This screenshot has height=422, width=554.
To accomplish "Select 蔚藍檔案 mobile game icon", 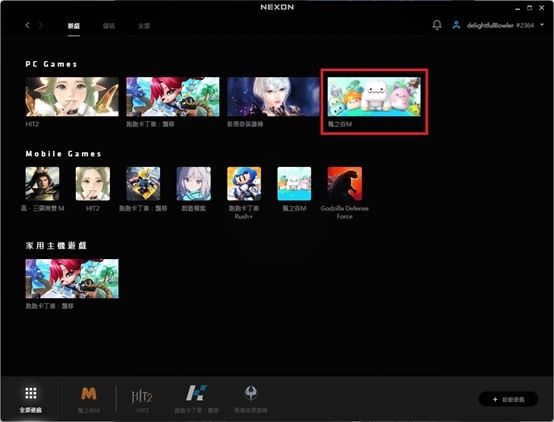I will pyautogui.click(x=194, y=184).
